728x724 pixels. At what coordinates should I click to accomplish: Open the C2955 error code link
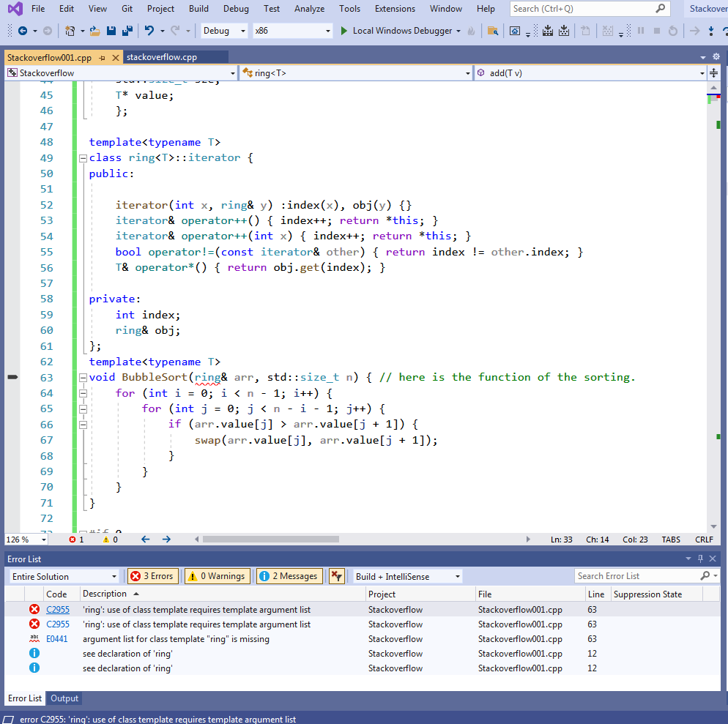pyautogui.click(x=58, y=610)
